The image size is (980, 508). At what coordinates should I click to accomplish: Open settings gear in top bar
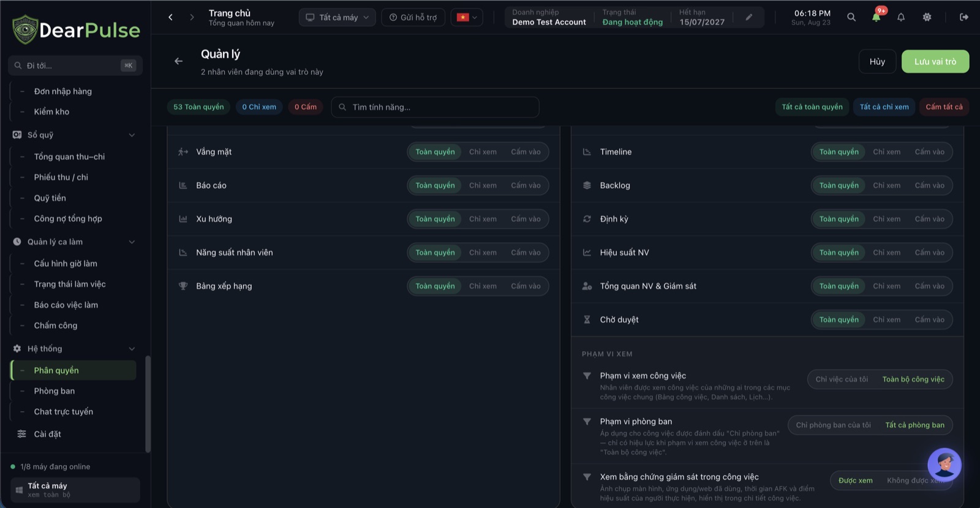pyautogui.click(x=927, y=17)
